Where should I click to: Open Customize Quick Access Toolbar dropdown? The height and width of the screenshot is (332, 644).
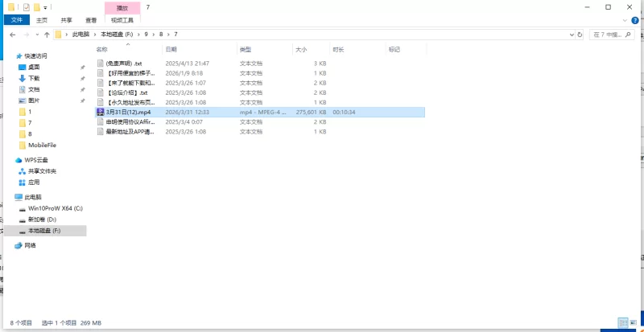click(45, 7)
